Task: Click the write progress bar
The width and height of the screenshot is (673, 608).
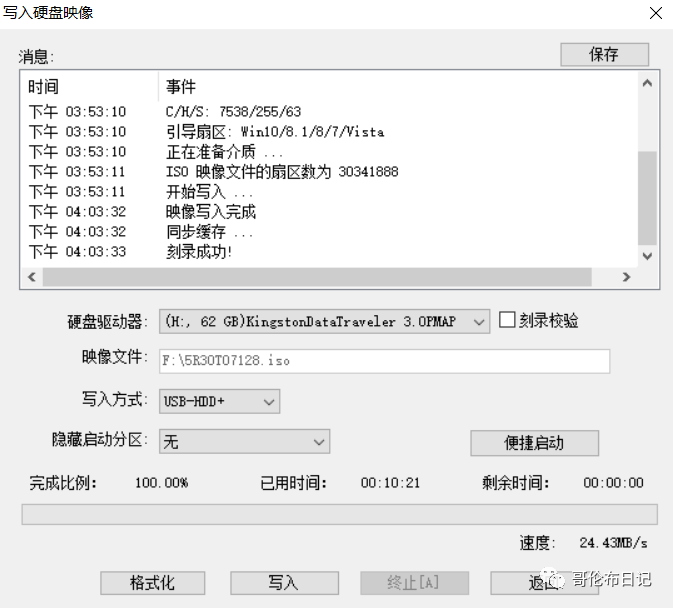Action: [x=340, y=514]
